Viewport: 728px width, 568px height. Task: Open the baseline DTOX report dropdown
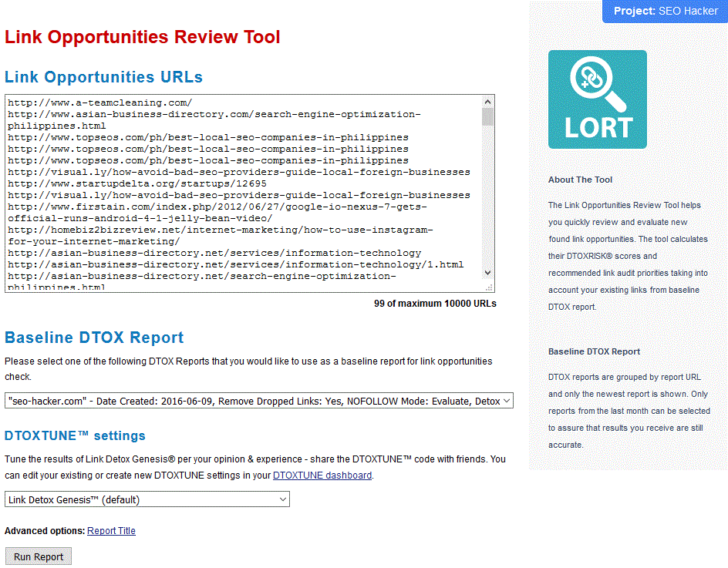pos(258,401)
